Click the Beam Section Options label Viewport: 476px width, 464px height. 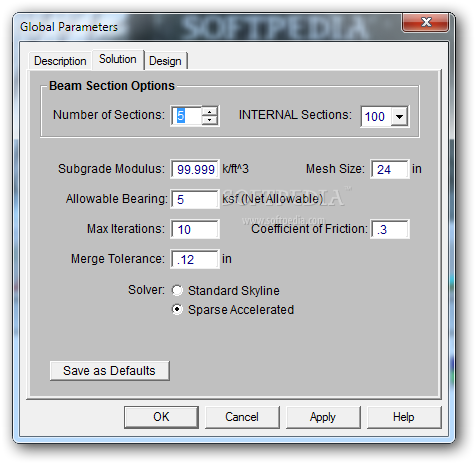click(112, 86)
